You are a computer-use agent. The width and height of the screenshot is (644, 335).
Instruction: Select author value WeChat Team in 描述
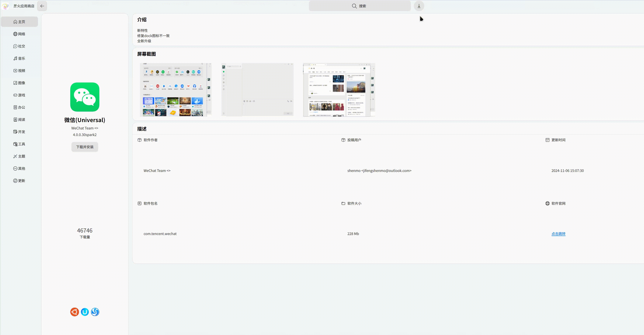pos(157,171)
